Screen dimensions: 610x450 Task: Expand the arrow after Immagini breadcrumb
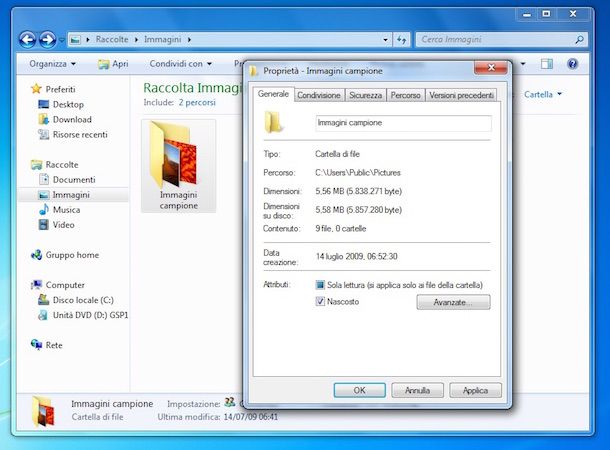click(189, 40)
